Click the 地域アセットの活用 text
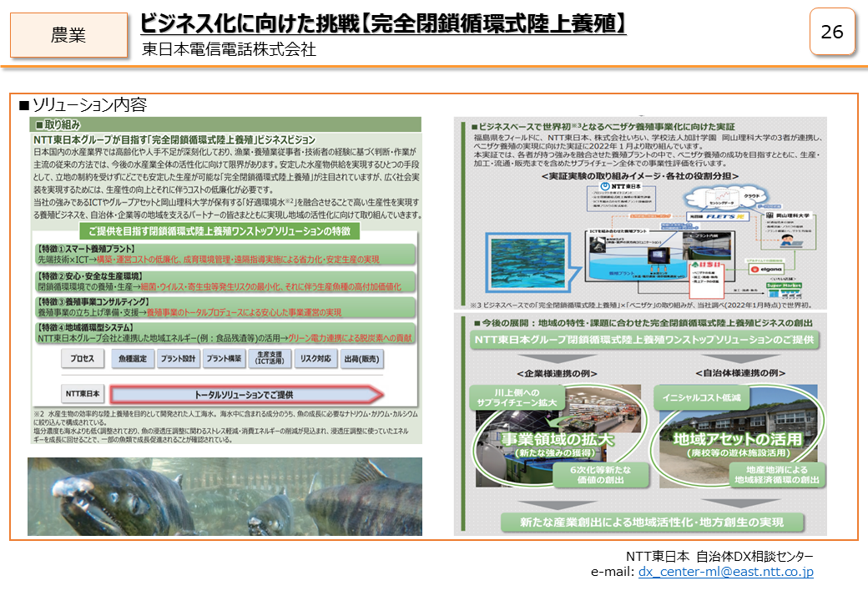This screenshot has height=601, width=868. point(737,439)
